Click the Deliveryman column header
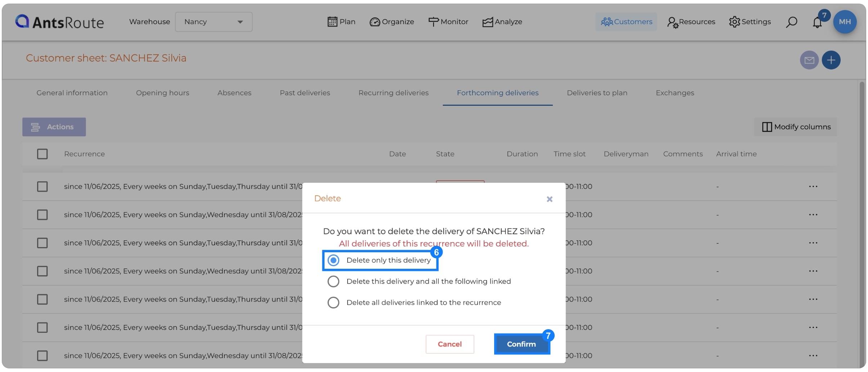The width and height of the screenshot is (868, 372). (626, 154)
